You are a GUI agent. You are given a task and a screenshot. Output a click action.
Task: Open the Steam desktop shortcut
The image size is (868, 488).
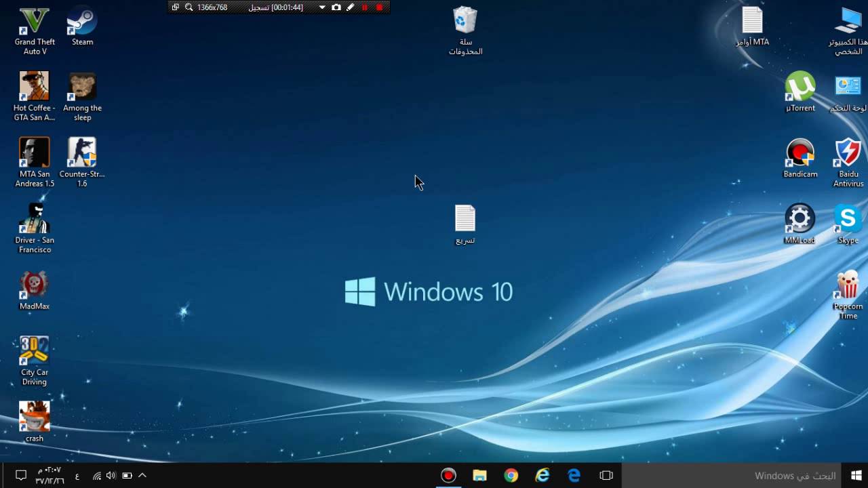[82, 27]
